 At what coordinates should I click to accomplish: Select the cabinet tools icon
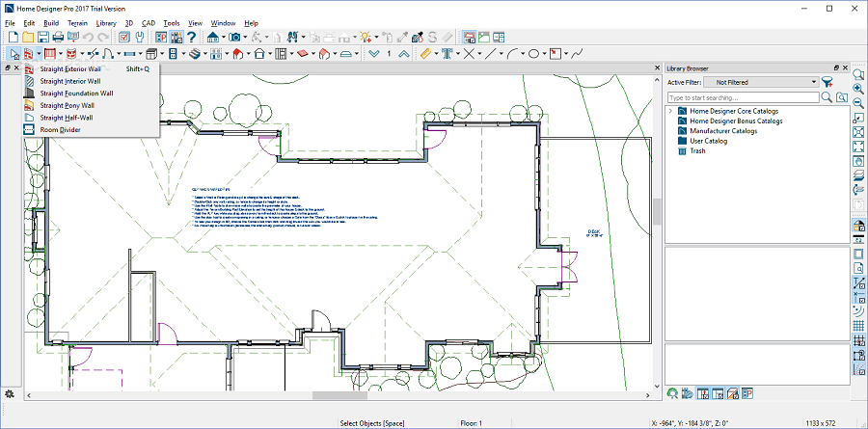click(x=151, y=54)
